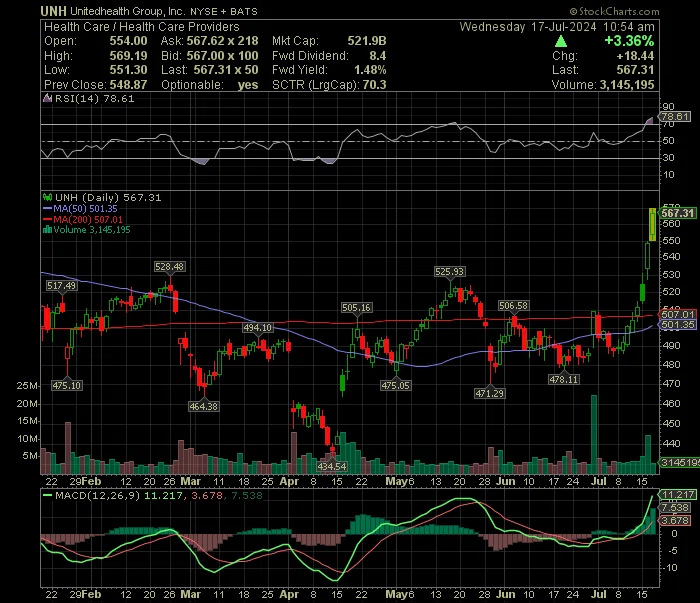Viewport: 700px width, 603px height.
Task: Select the High value 569.19
Action: pyautogui.click(x=128, y=56)
